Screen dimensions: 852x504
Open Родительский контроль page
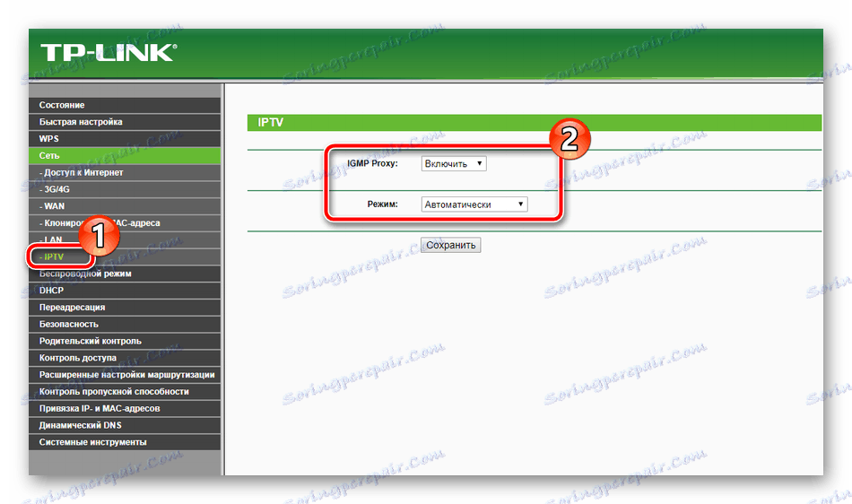click(x=125, y=341)
